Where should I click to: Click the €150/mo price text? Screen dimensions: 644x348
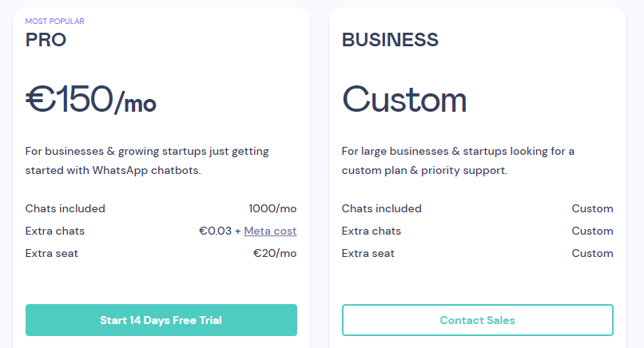tap(90, 100)
